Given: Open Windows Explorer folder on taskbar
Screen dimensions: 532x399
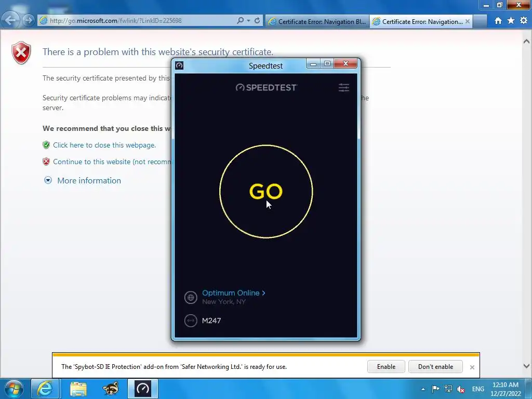Looking at the screenshot, I should [x=78, y=389].
